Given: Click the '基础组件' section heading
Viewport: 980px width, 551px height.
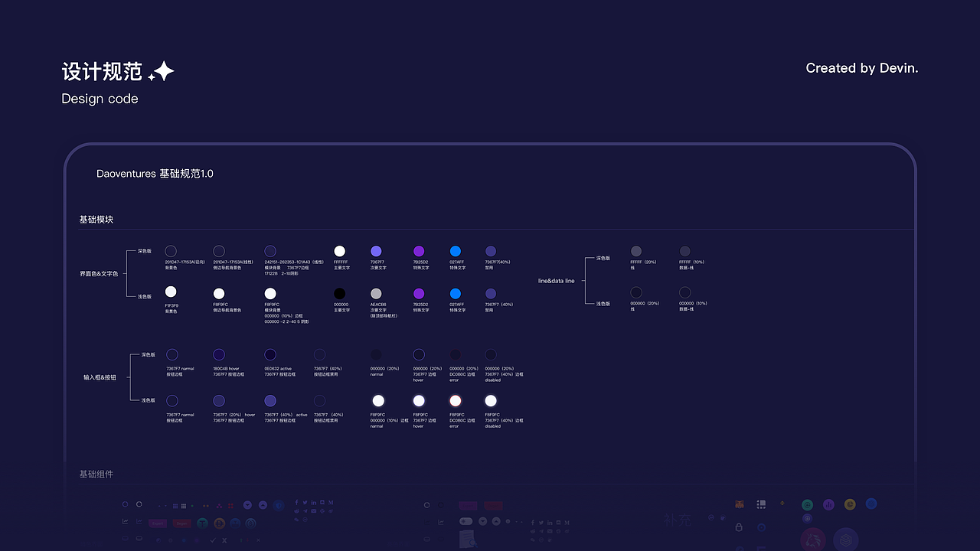Looking at the screenshot, I should [96, 474].
